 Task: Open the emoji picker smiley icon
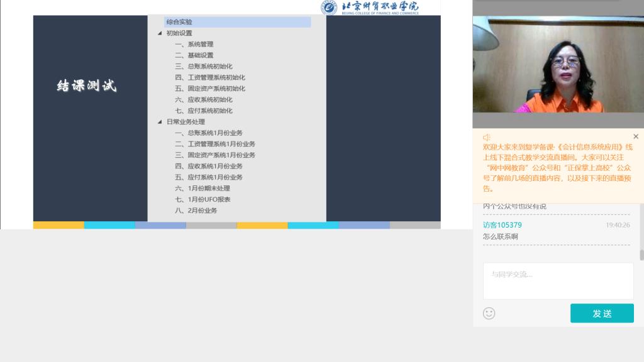[x=489, y=313]
